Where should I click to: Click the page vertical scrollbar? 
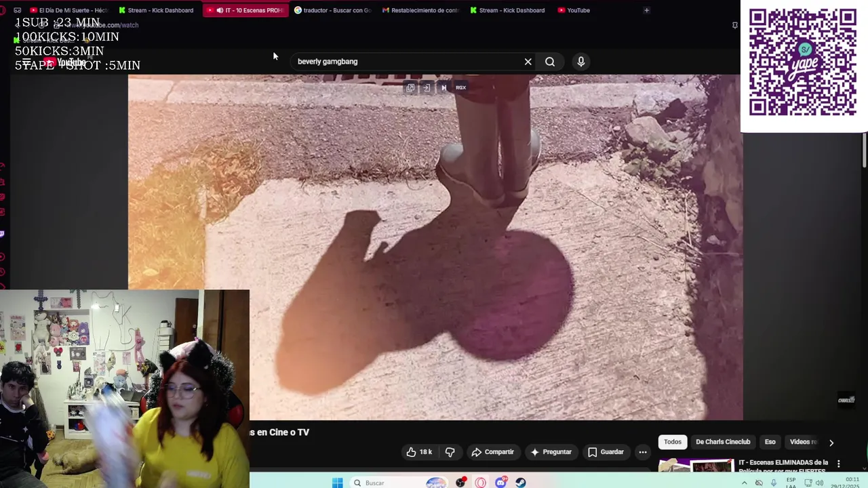click(x=865, y=150)
